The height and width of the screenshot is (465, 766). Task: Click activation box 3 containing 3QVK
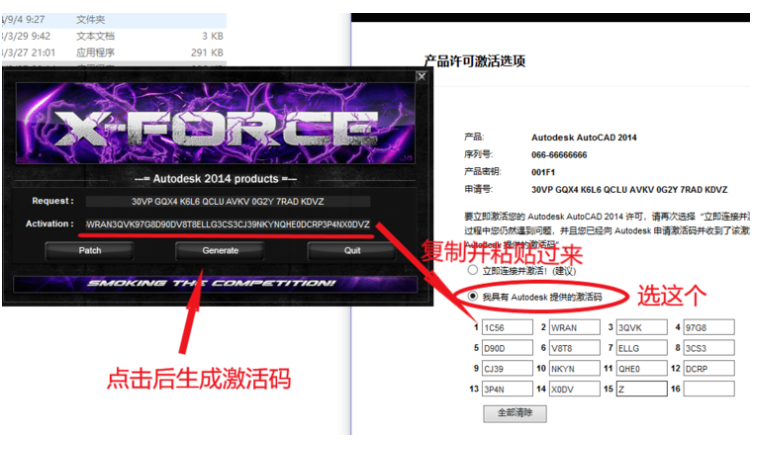[x=641, y=327]
